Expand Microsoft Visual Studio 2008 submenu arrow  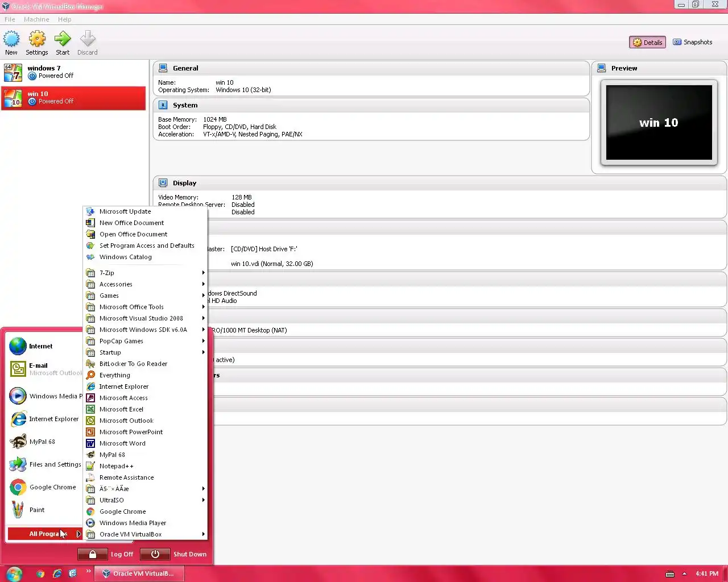203,318
